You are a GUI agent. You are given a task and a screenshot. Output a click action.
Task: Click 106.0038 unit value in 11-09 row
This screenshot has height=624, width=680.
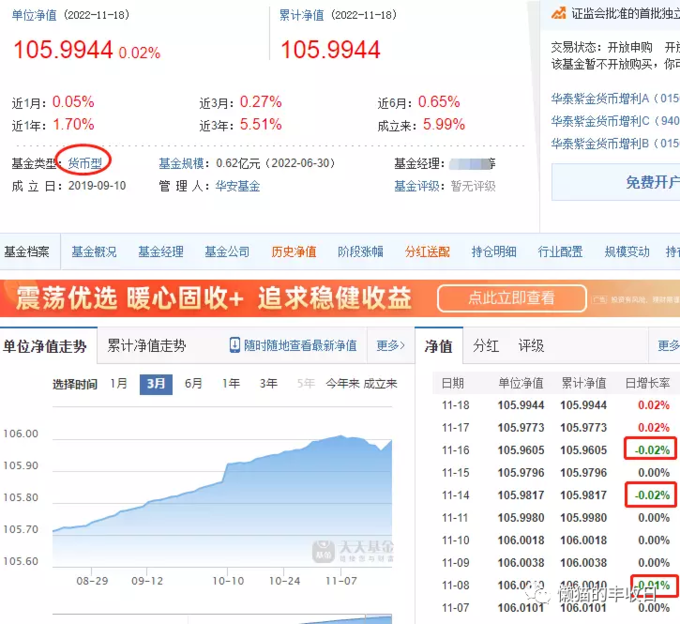point(521,563)
